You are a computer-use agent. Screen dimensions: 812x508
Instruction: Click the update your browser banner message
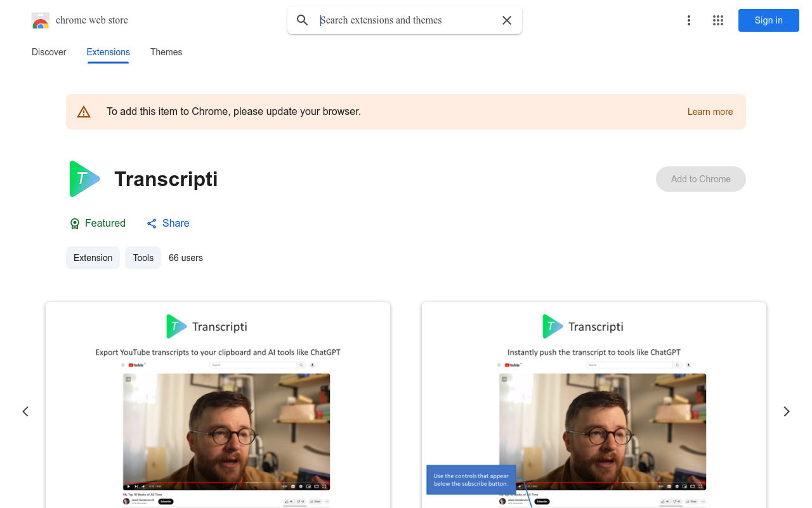pyautogui.click(x=233, y=112)
